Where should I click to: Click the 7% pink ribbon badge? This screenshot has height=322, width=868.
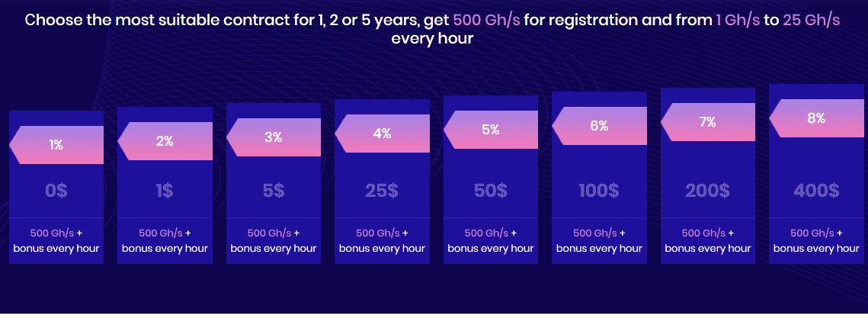707,122
